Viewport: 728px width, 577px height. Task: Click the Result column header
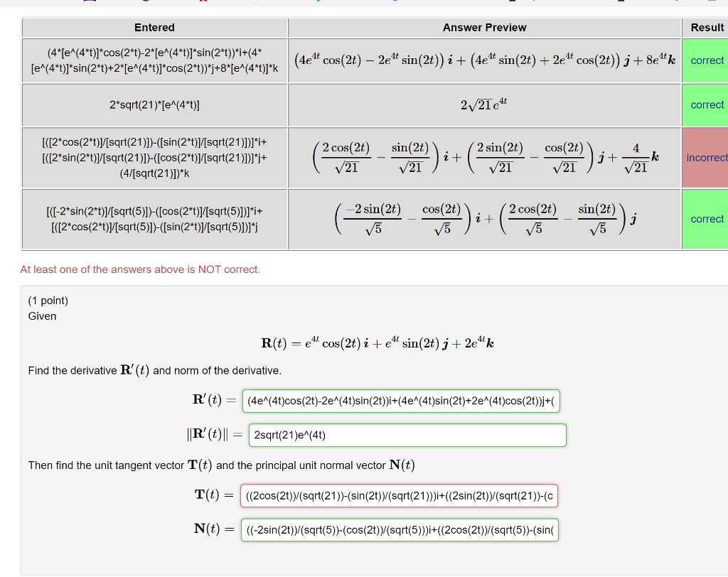pyautogui.click(x=707, y=28)
